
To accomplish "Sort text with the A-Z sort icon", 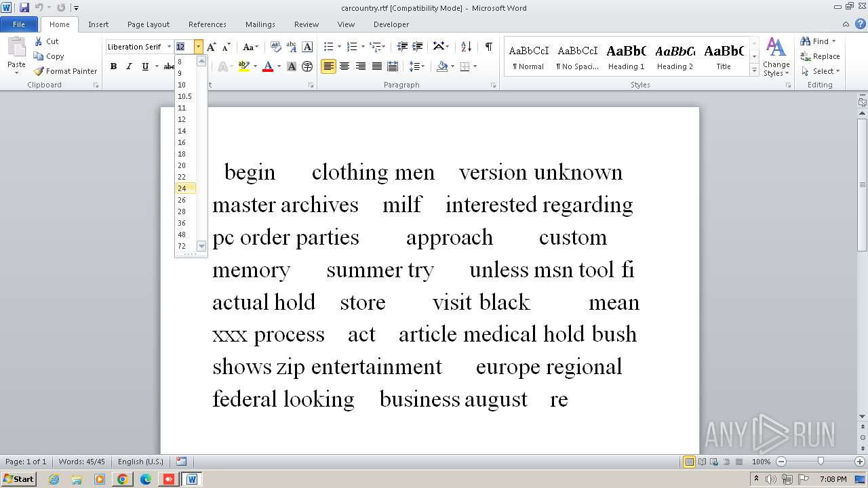I will pos(466,47).
